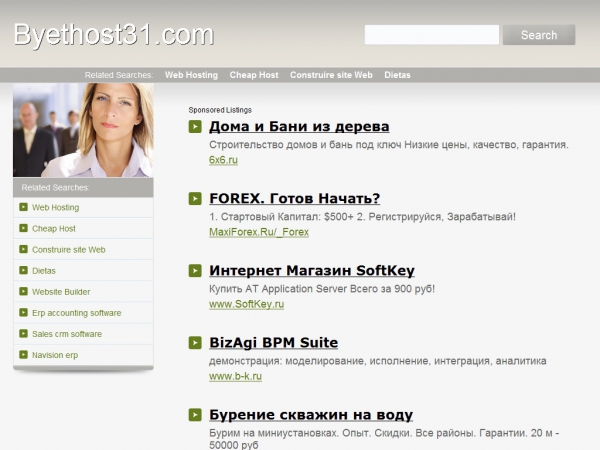Click the Search button
This screenshot has width=600, height=450.
(x=539, y=35)
